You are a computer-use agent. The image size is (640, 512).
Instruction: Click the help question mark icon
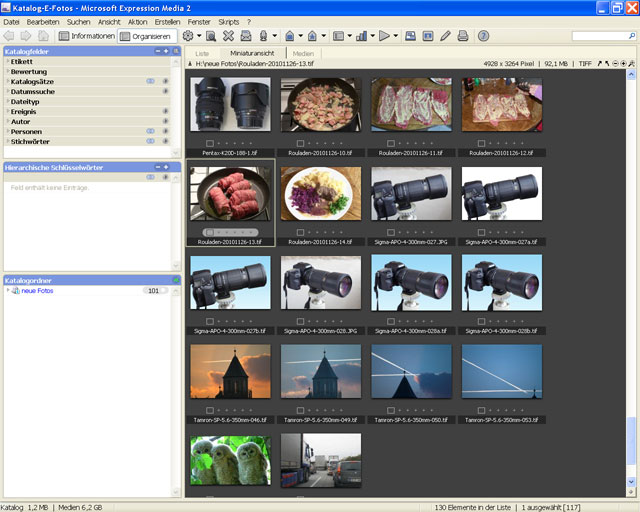484,36
